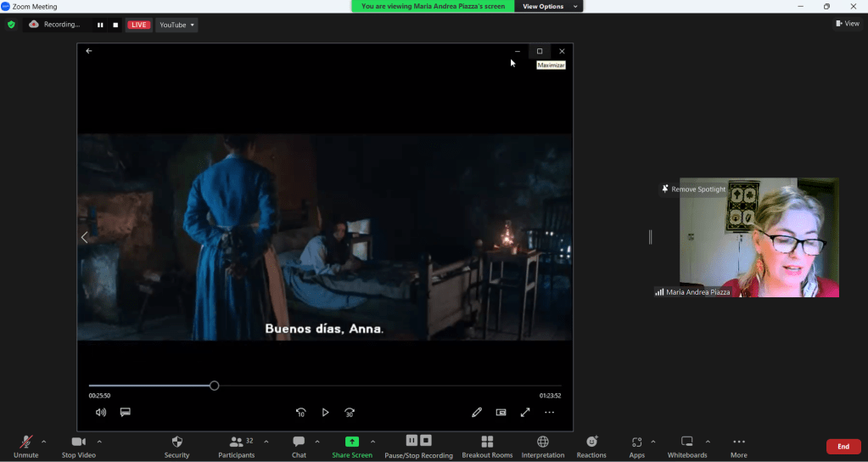Click the red End meeting button
This screenshot has height=462, width=868.
(843, 447)
